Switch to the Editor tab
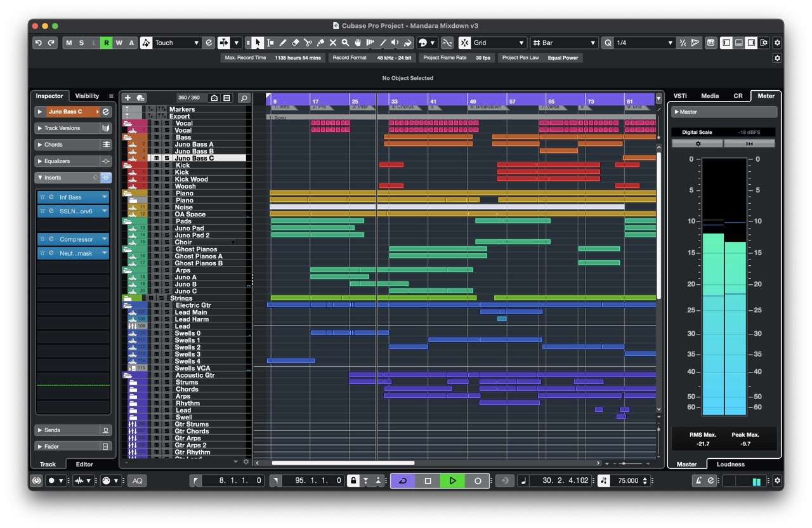 point(84,465)
